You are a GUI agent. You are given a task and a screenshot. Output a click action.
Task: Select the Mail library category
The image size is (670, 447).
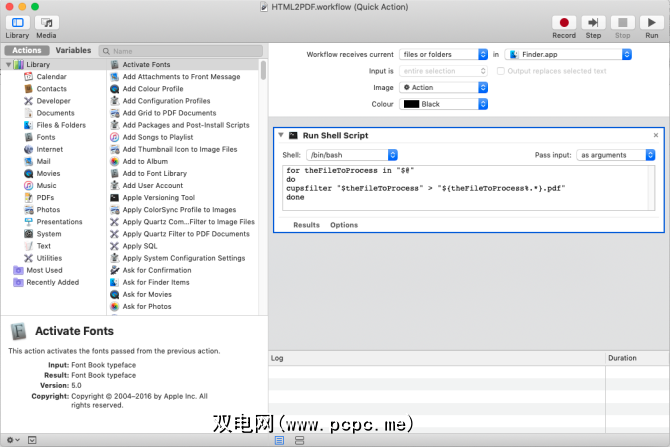(x=43, y=161)
